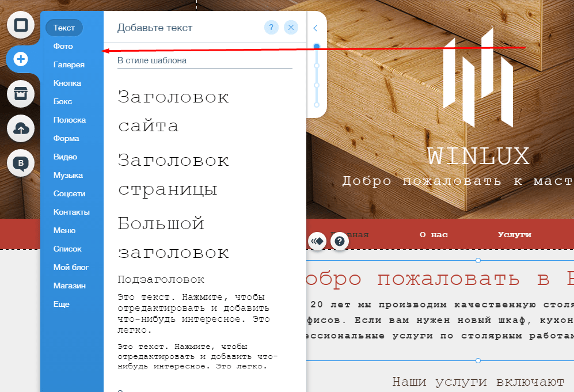Select the Еще category
This screenshot has height=392, width=574.
(61, 304)
